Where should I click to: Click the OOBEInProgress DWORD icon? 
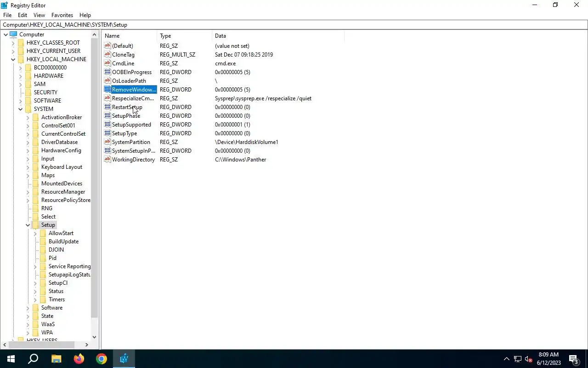[107, 72]
